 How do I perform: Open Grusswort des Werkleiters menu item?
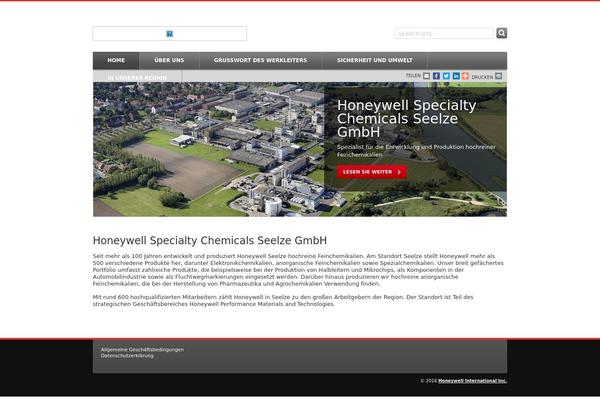coord(260,60)
